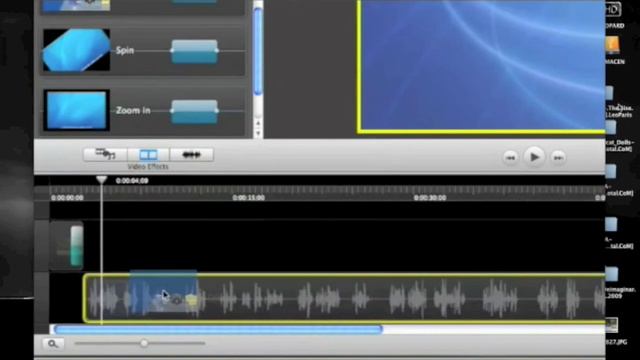Click the effects list vertical scrollbar
The width and height of the screenshot is (640, 360).
pyautogui.click(x=258, y=51)
